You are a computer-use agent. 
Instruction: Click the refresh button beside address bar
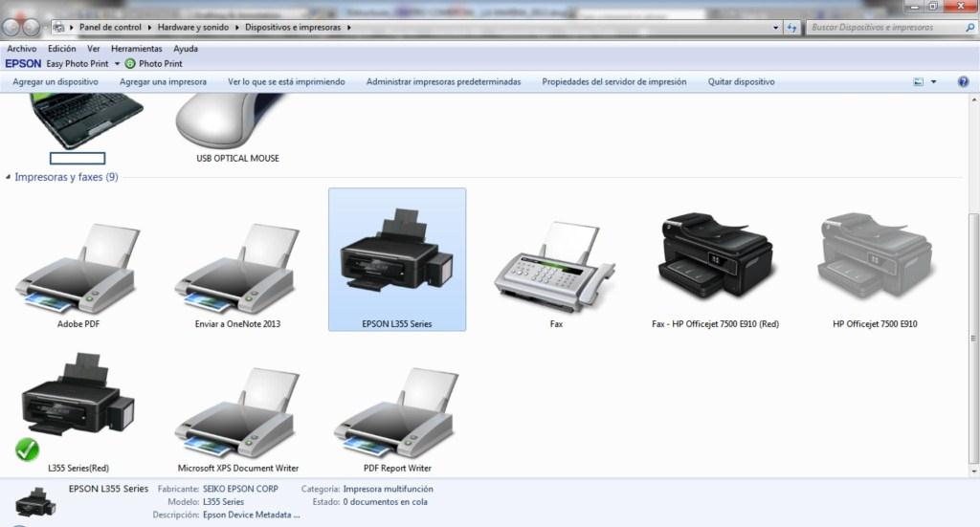791,28
